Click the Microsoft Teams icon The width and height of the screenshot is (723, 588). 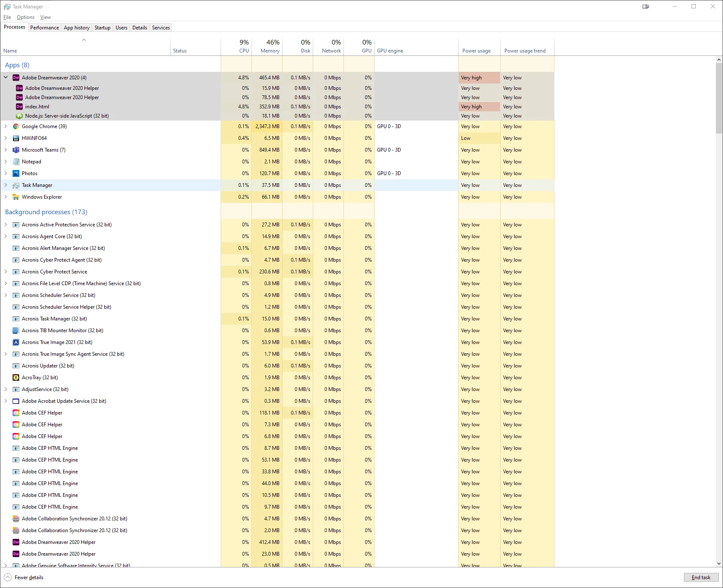pos(16,150)
